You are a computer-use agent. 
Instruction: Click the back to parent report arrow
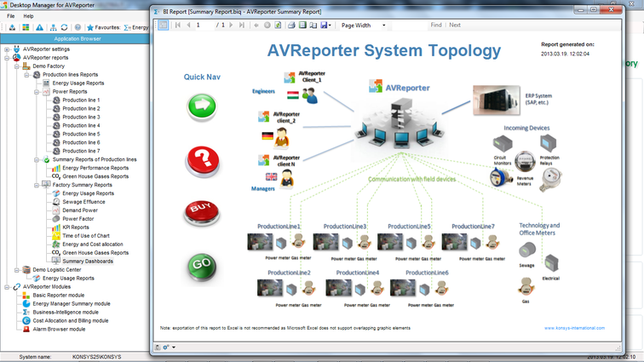coord(256,25)
